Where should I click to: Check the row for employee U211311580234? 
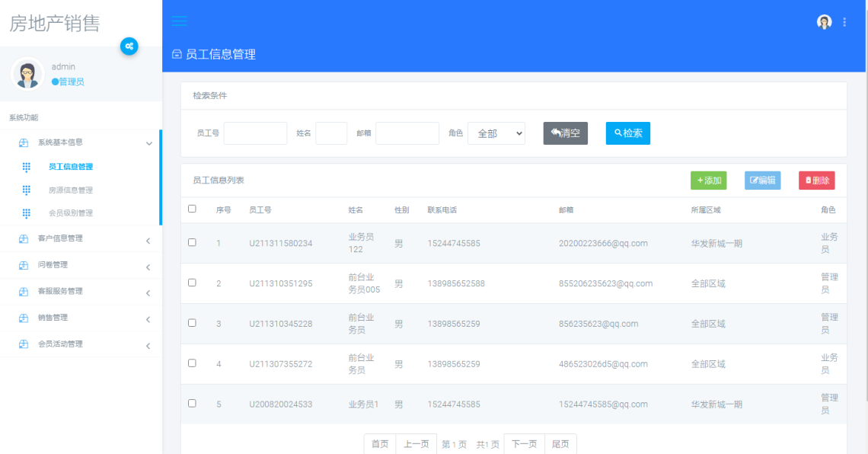click(x=192, y=243)
